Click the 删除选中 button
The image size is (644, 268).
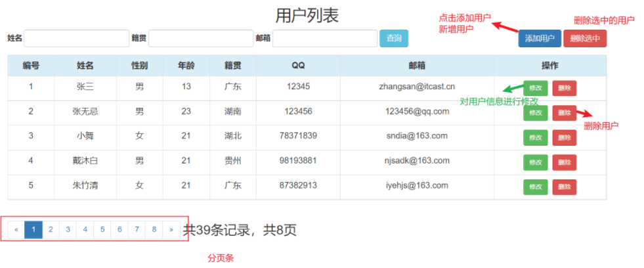[x=585, y=38]
